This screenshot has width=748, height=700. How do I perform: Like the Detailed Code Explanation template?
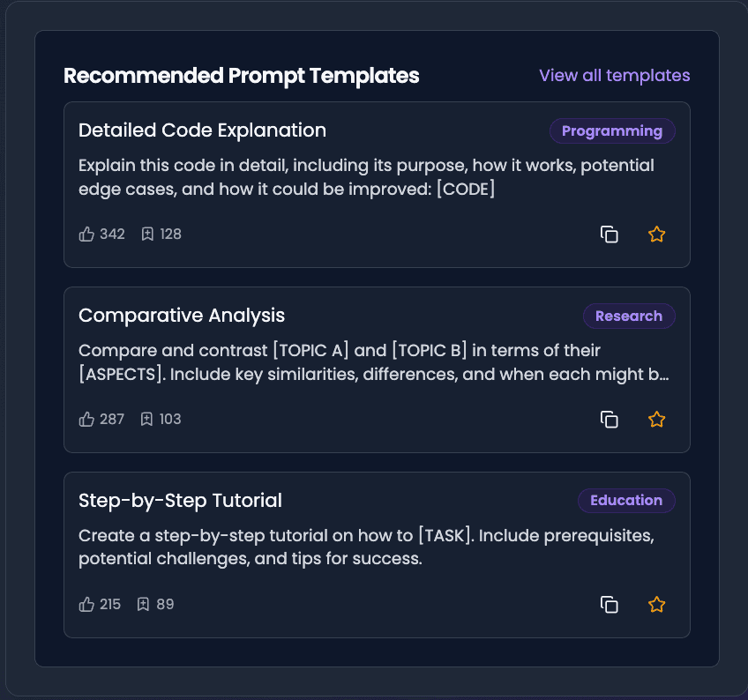(86, 235)
